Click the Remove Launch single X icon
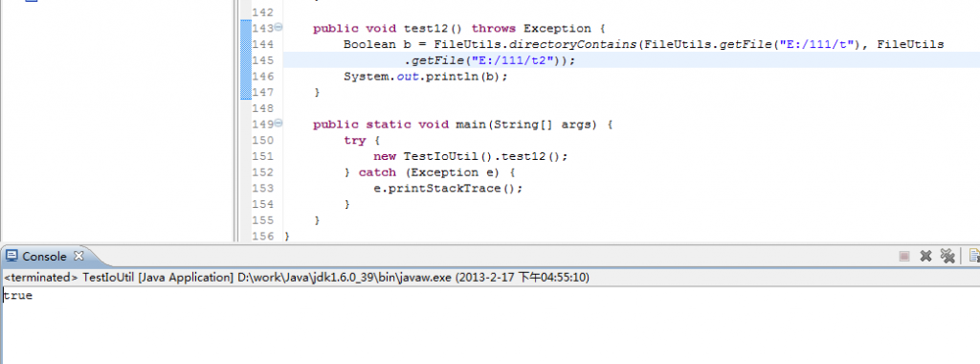Screen dimensions: 980x364 point(925,256)
